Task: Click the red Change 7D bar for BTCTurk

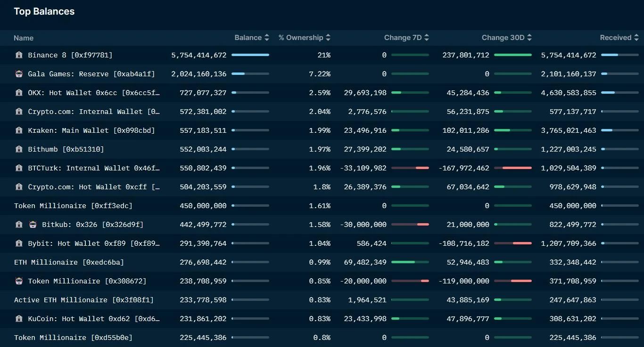Action: click(410, 168)
